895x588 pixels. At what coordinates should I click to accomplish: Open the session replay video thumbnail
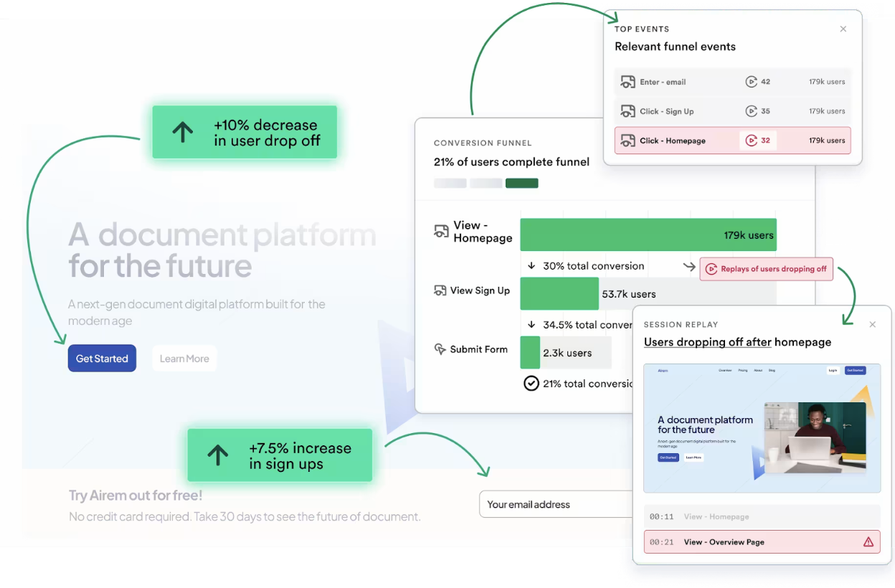[x=762, y=429]
